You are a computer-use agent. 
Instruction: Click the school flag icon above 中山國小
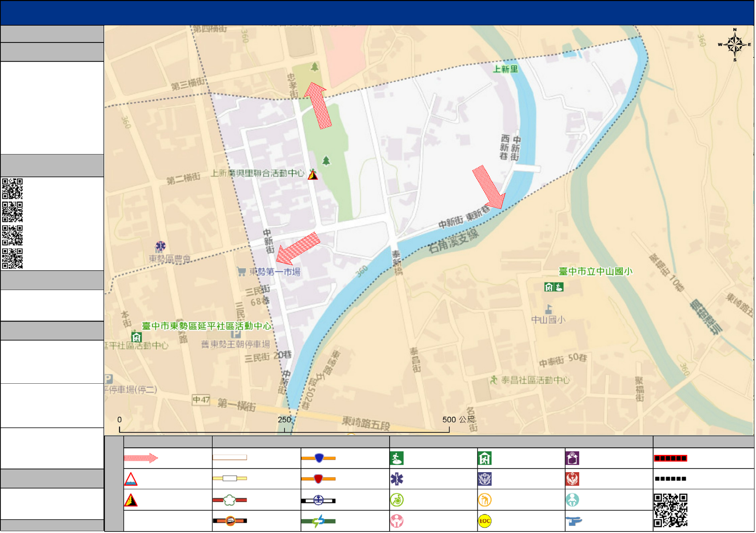549,310
